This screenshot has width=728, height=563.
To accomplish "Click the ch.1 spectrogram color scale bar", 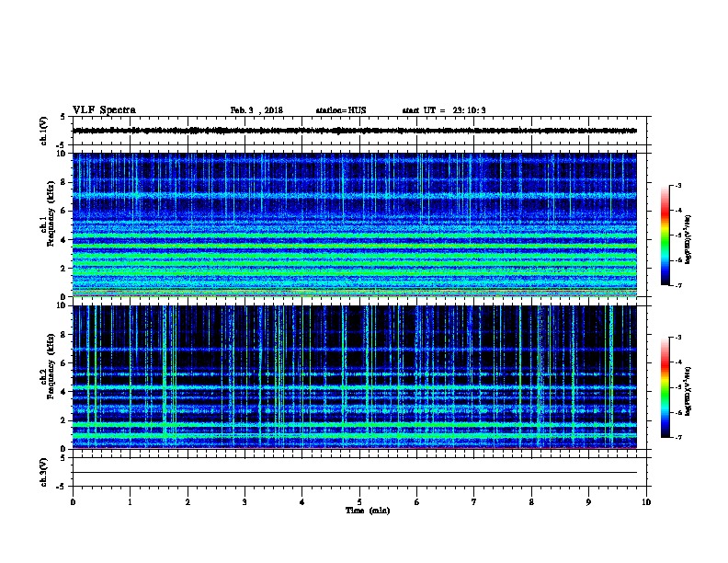I will pyautogui.click(x=665, y=236).
